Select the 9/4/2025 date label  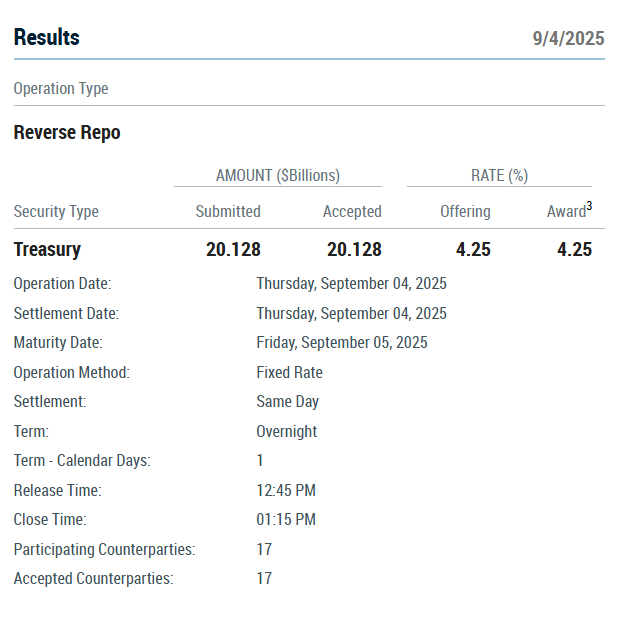tap(568, 39)
